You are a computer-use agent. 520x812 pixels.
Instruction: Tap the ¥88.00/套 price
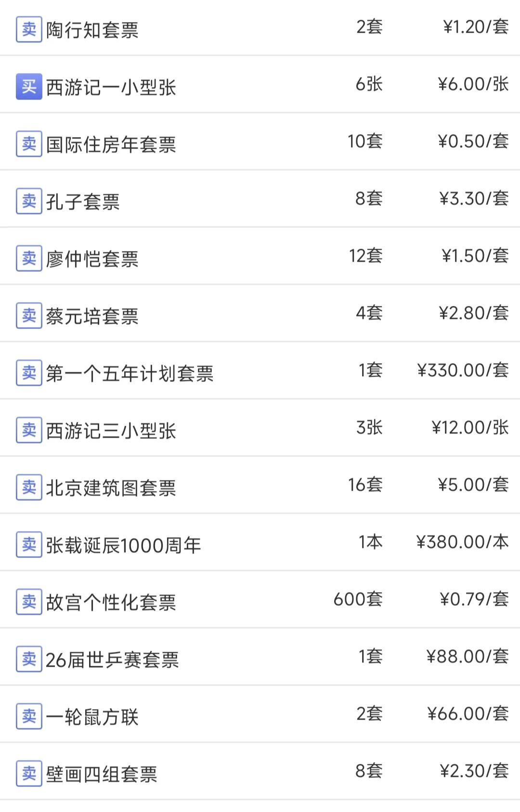[467, 656]
